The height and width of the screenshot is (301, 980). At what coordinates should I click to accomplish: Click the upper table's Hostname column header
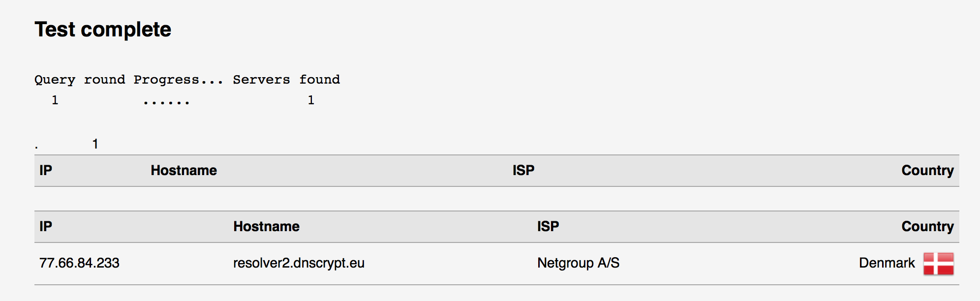[x=184, y=170]
